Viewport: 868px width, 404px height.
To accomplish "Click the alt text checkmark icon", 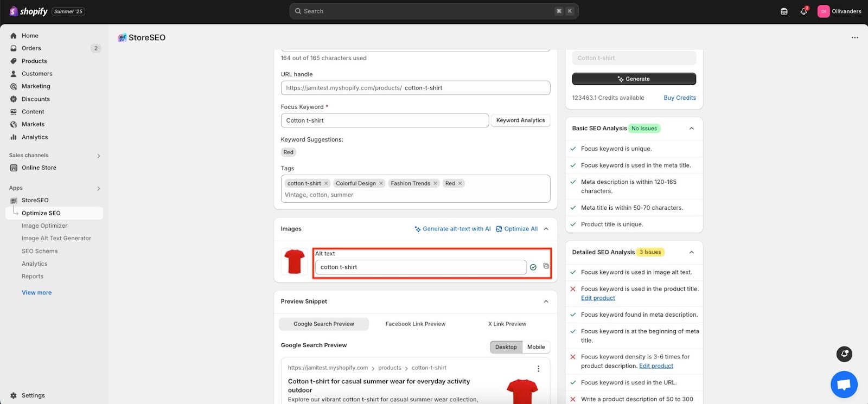I will (533, 267).
